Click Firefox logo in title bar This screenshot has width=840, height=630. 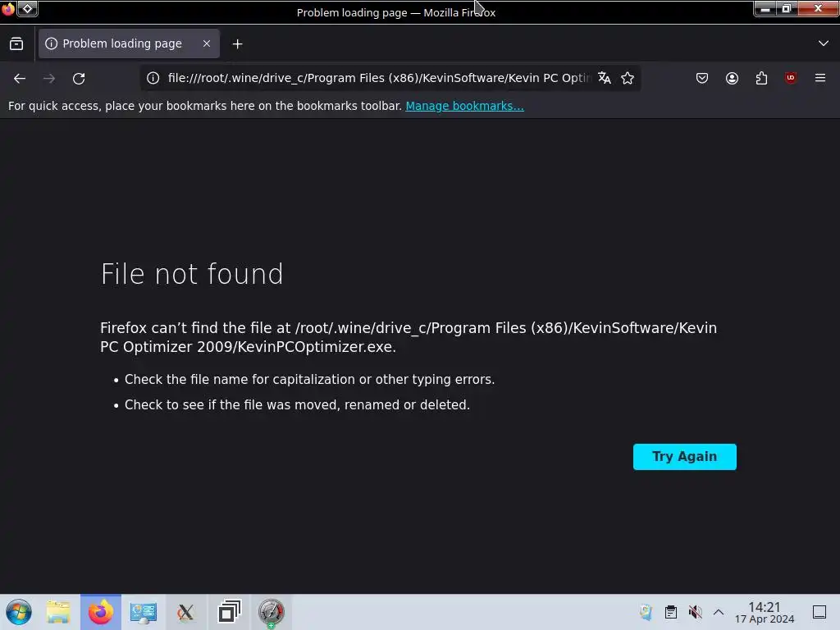8,8
